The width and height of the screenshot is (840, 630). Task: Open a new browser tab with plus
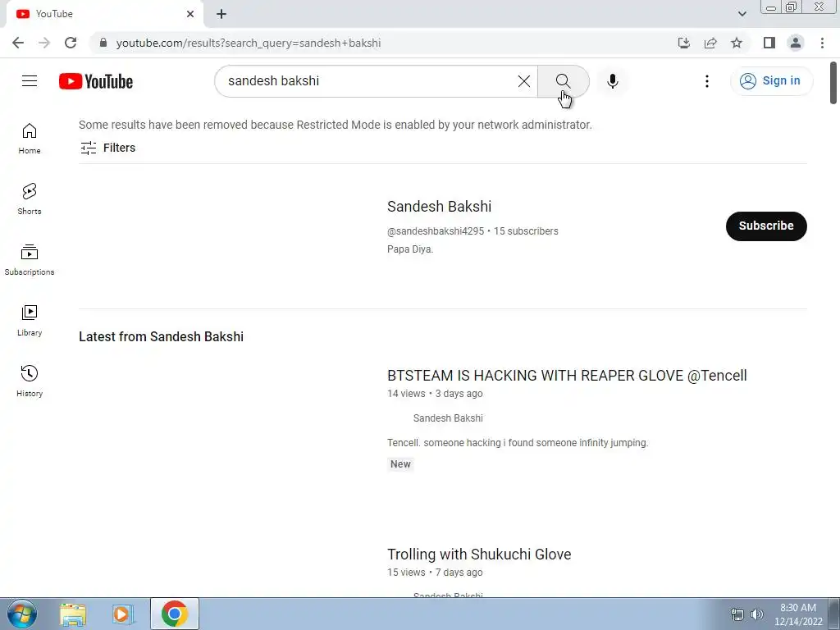(221, 14)
